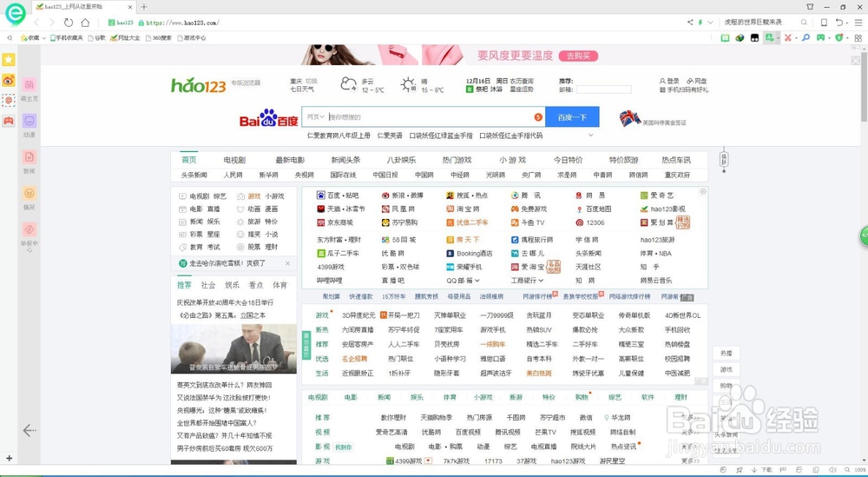Click the Baidu search input field
Image resolution: width=868 pixels, height=477 pixels.
pos(429,117)
